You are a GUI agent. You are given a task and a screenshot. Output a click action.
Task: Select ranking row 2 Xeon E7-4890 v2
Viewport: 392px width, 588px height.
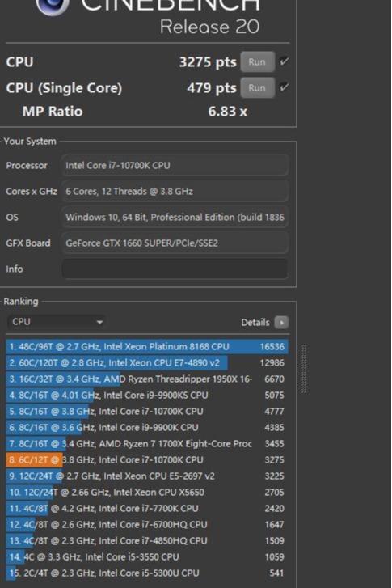(x=147, y=362)
